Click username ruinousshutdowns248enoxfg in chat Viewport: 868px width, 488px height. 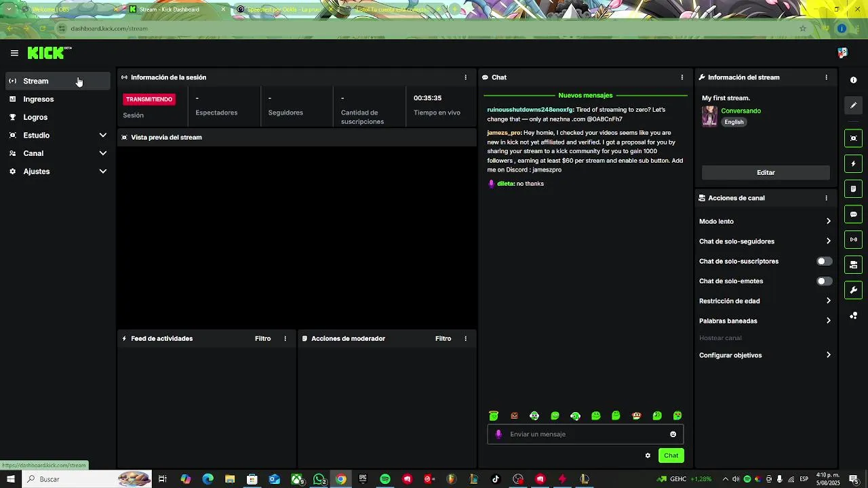[530, 110]
